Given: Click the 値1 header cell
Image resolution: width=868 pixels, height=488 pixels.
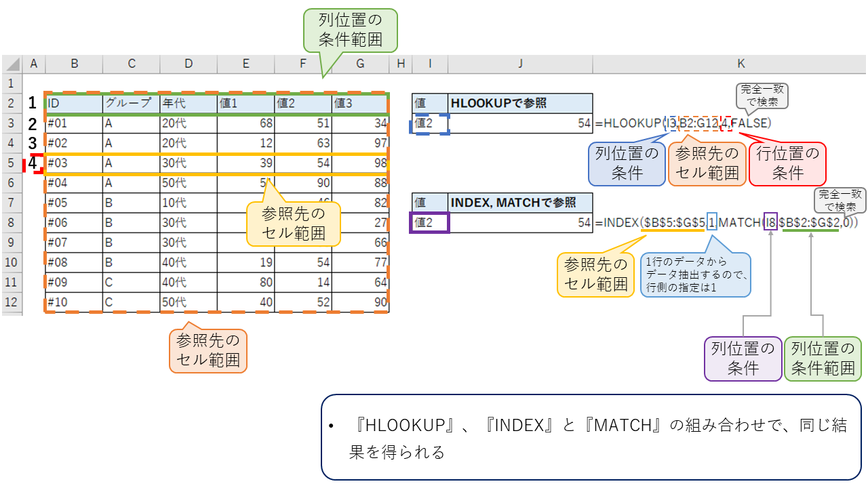Looking at the screenshot, I should click(245, 103).
